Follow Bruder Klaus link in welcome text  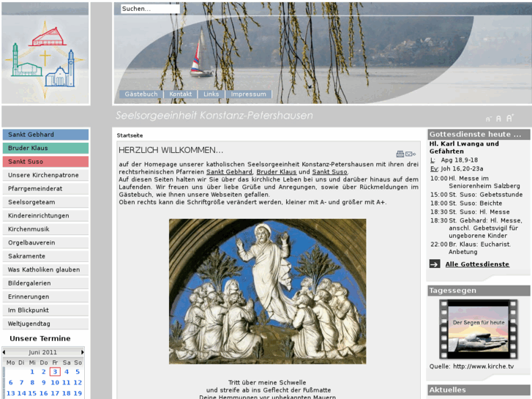276,172
